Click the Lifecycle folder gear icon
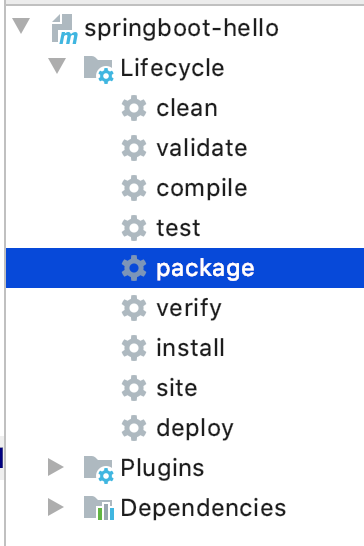This screenshot has width=364, height=546. click(x=99, y=69)
